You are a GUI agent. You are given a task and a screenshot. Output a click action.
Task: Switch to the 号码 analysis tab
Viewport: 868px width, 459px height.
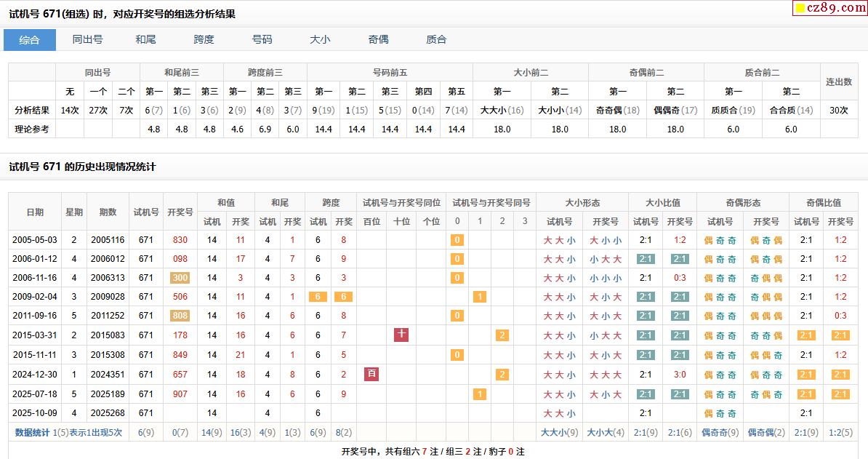click(262, 39)
